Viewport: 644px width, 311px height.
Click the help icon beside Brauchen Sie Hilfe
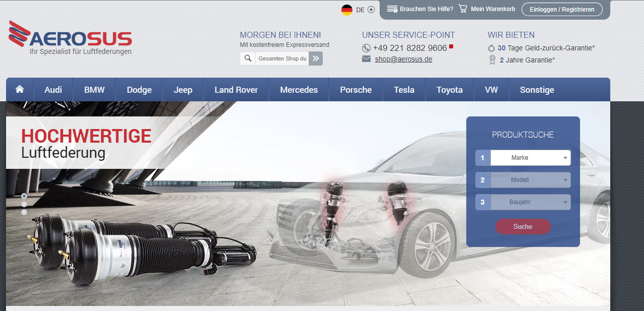(392, 9)
